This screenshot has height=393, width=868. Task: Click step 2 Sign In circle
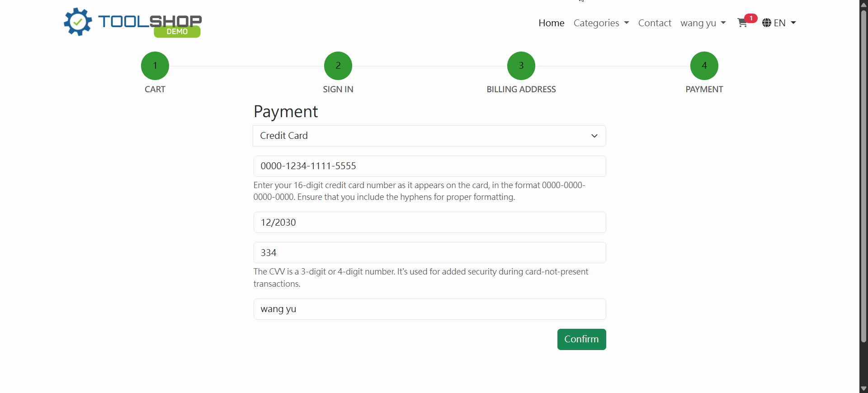point(338,66)
